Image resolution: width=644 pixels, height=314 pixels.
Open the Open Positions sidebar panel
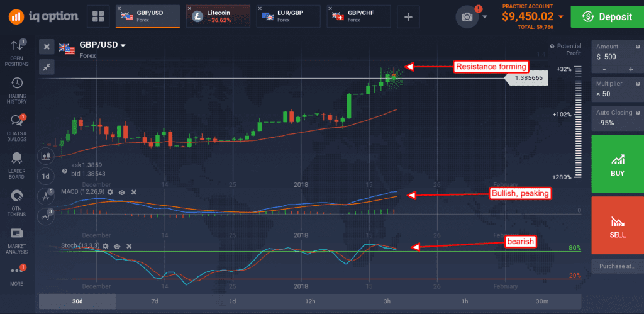[16, 52]
